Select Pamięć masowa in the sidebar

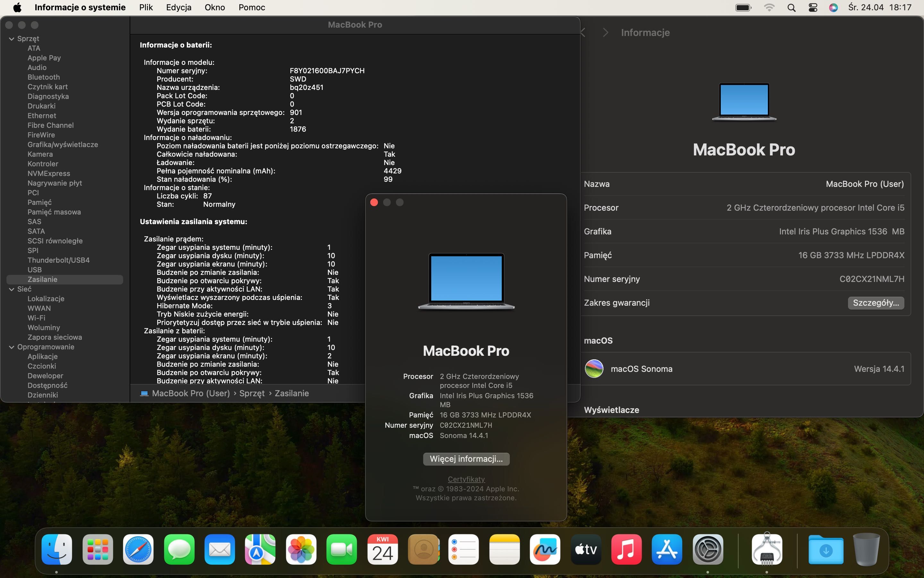[54, 212]
